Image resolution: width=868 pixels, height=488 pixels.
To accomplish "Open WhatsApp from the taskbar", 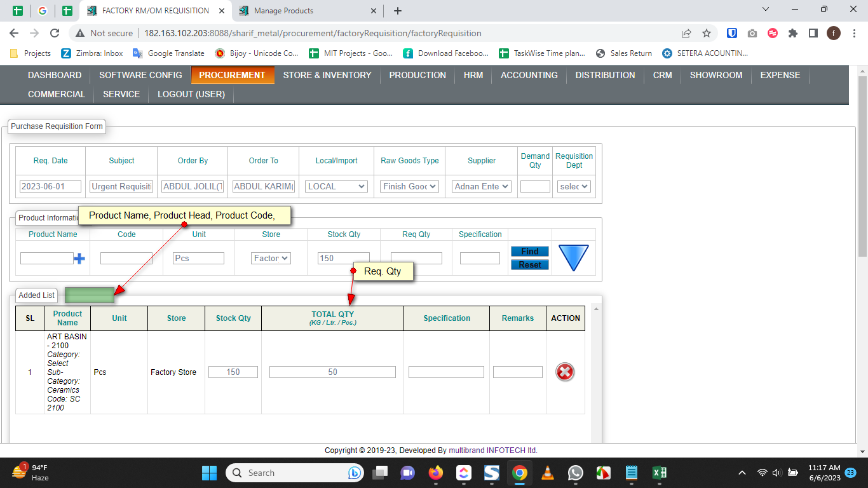I will 576,473.
